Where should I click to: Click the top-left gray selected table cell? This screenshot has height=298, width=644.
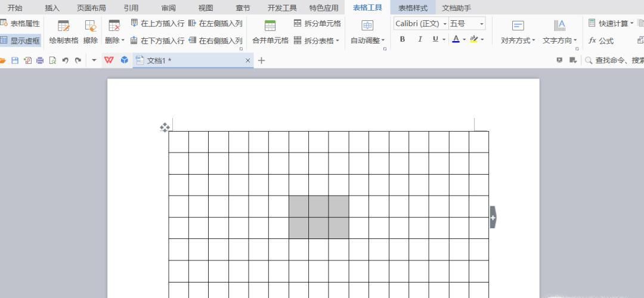tap(299, 206)
